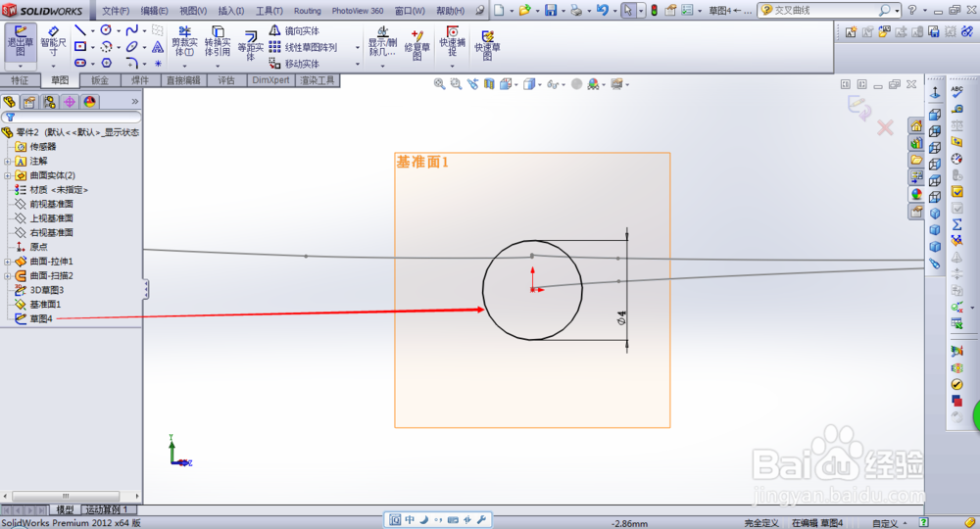Click Convert Entities (转换实体引用) tool
This screenshot has width=980, height=529.
click(218, 41)
